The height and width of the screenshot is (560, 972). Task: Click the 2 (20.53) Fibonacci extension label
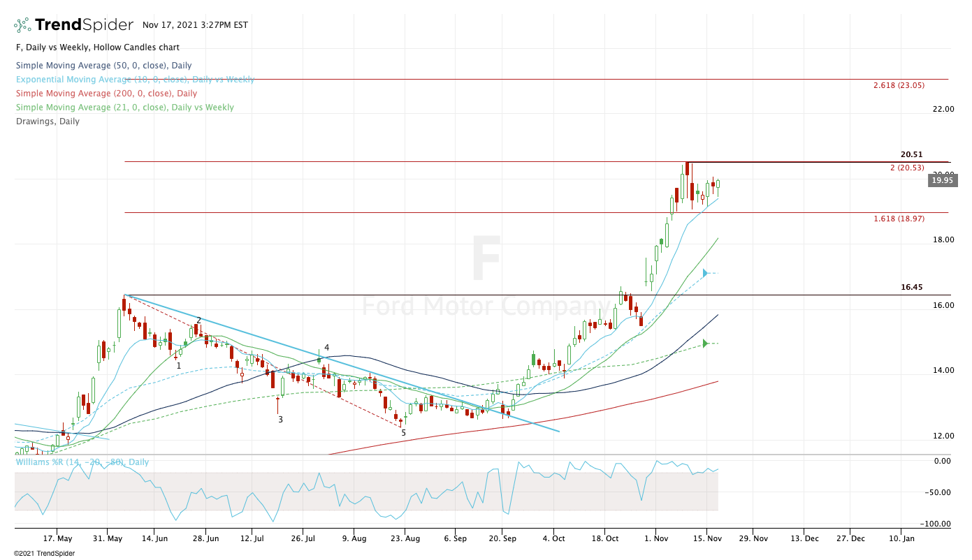point(906,168)
